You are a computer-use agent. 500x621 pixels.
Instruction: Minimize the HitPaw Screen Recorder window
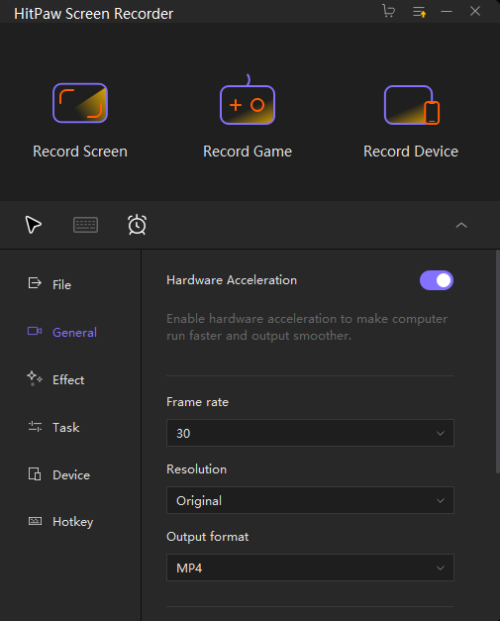coord(447,11)
